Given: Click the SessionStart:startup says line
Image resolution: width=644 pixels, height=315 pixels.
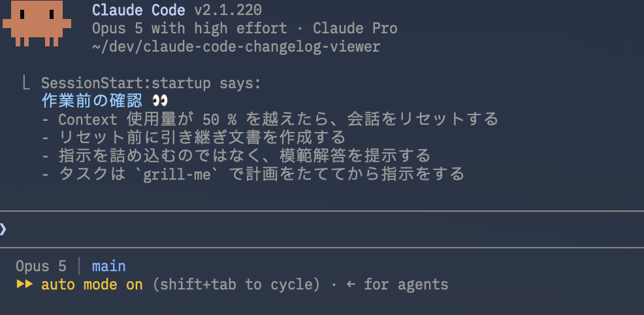Looking at the screenshot, I should click(x=151, y=84).
